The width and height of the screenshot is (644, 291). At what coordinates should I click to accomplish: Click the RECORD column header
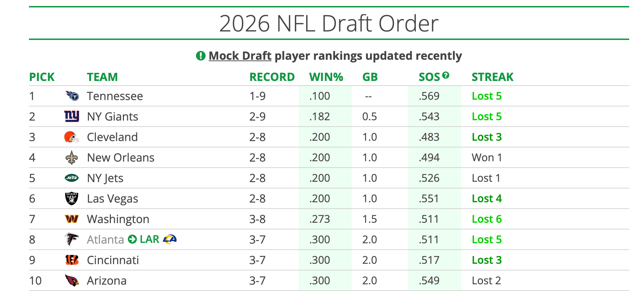point(272,77)
